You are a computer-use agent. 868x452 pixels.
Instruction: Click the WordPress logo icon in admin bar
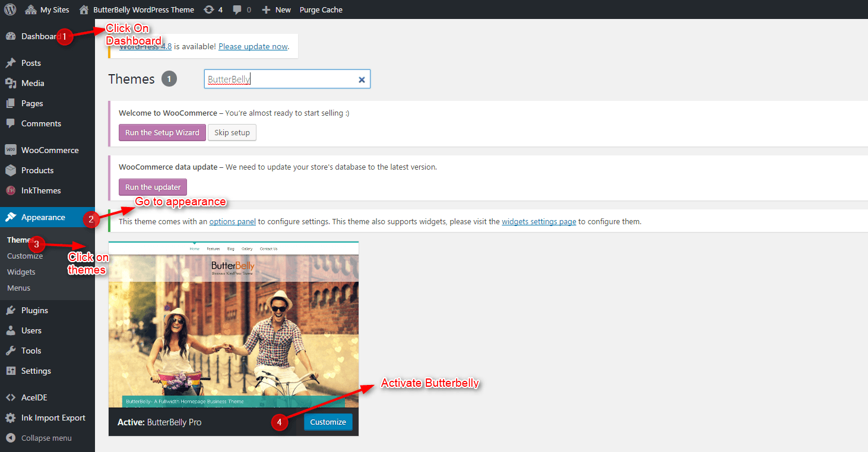10,9
